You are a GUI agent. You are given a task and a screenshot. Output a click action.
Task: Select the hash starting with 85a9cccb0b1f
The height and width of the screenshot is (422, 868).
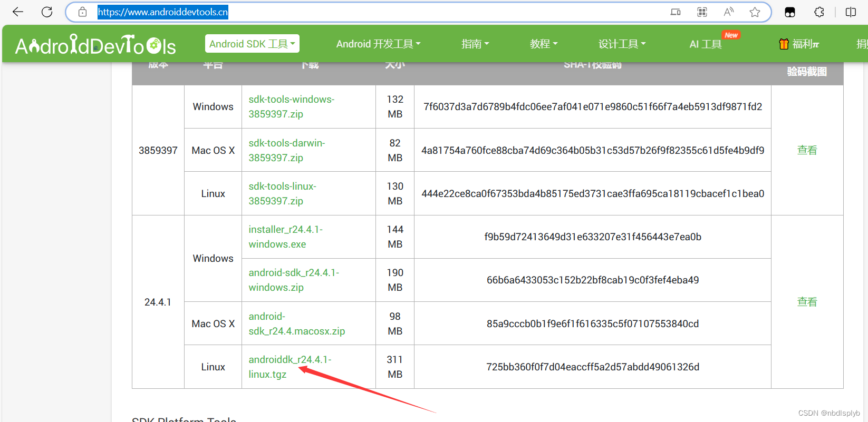tap(593, 323)
